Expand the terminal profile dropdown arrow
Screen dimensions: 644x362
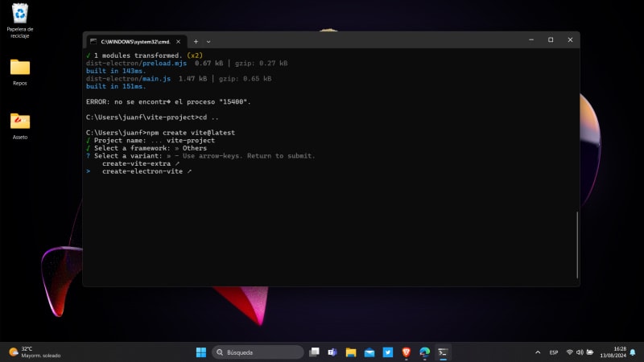pyautogui.click(x=208, y=42)
